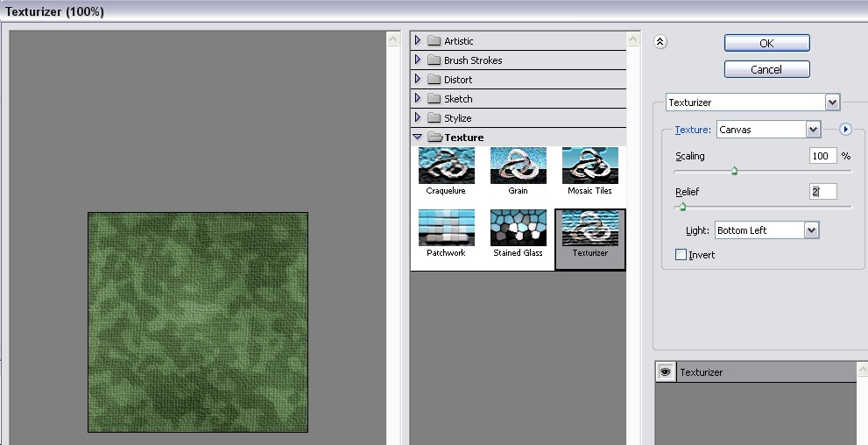Expand the Distort category triangle
The width and height of the screenshot is (868, 445).
coord(418,79)
